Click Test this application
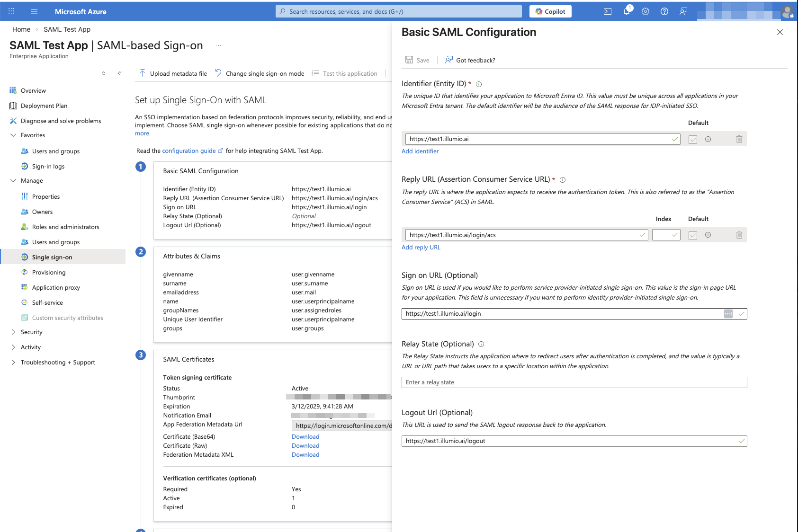The image size is (798, 532). (345, 73)
